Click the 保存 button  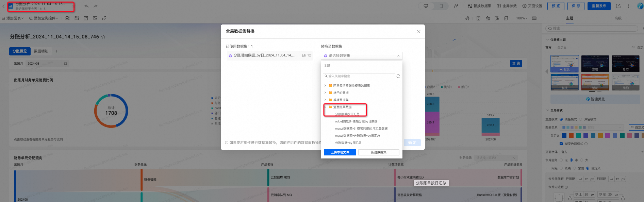[576, 6]
